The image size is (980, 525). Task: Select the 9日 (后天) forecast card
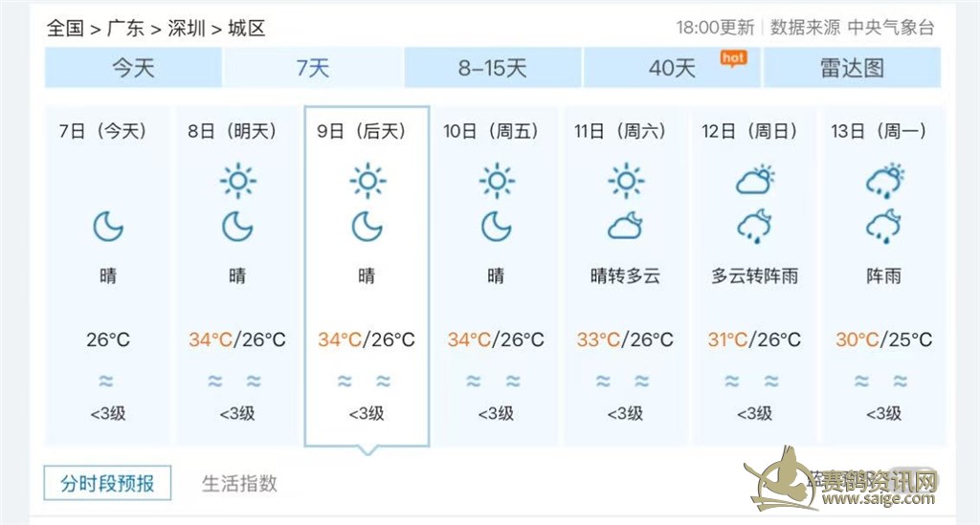tap(367, 275)
